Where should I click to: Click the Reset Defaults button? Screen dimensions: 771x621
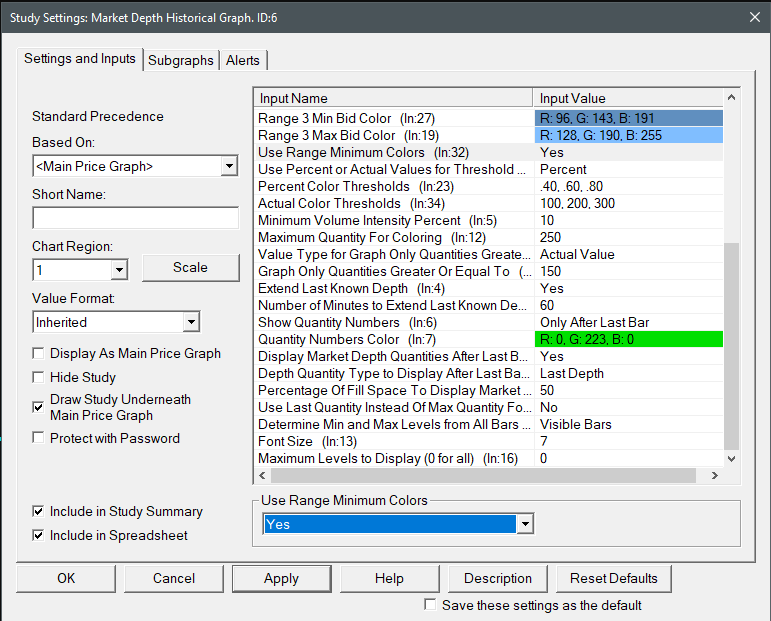(x=613, y=578)
